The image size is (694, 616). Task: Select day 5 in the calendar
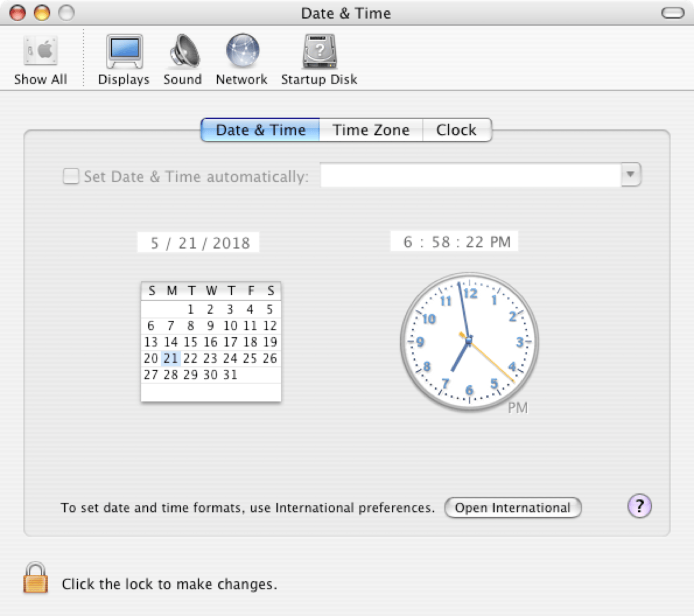(270, 309)
